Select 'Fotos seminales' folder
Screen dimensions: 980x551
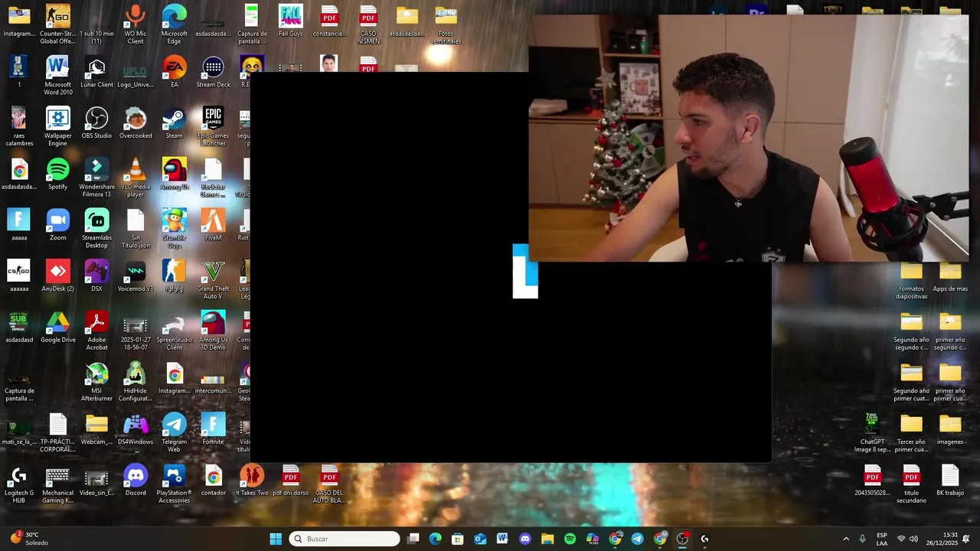[x=446, y=24]
